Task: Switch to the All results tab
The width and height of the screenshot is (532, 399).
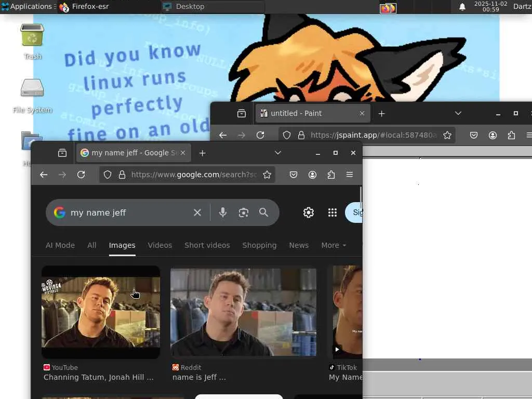Action: point(91,245)
